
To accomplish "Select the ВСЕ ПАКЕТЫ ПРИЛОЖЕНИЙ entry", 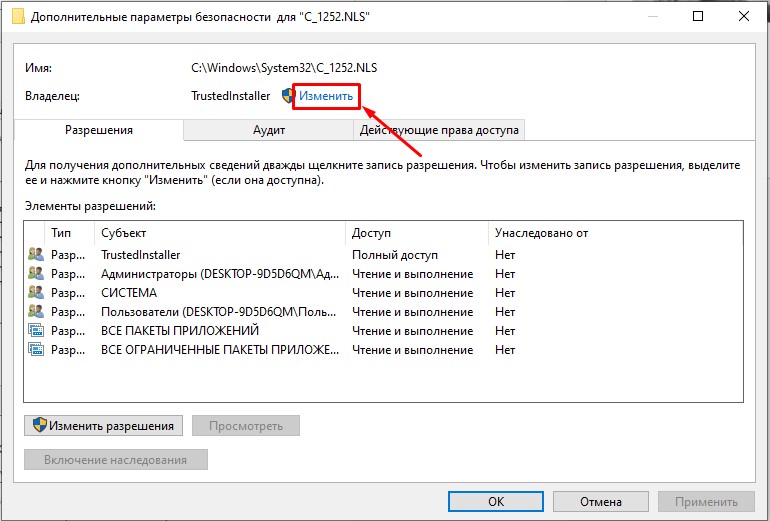I will (383, 331).
